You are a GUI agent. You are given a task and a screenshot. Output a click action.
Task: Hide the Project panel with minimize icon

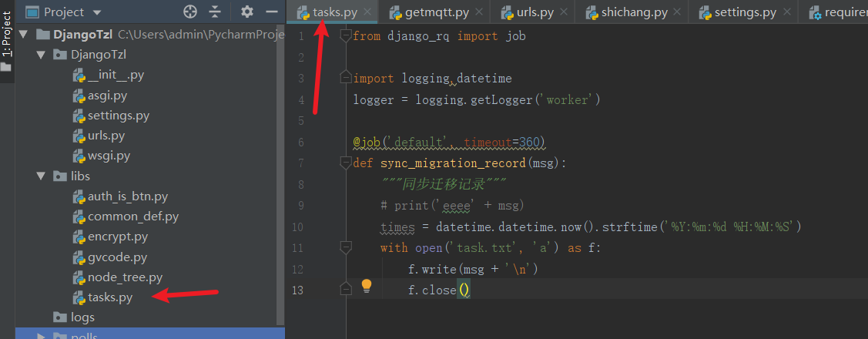[271, 12]
